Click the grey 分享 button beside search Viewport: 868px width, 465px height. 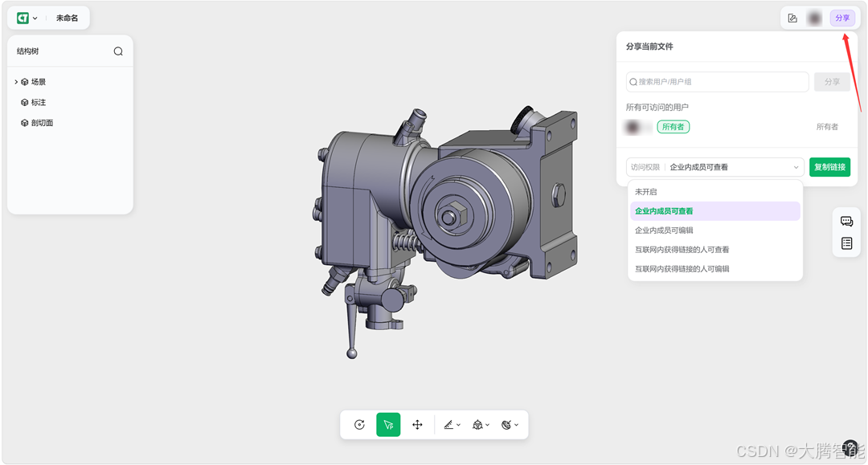tap(832, 82)
